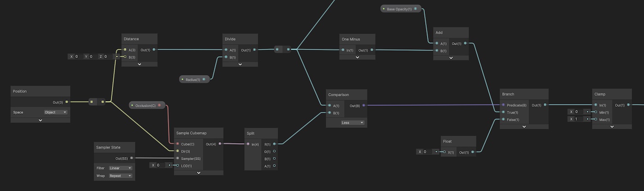Collapse the Sample Cubemap node chevron
The image size is (644, 191).
coord(199,173)
